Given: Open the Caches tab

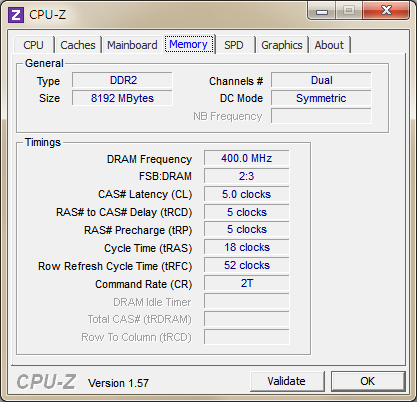Looking at the screenshot, I should 78,45.
